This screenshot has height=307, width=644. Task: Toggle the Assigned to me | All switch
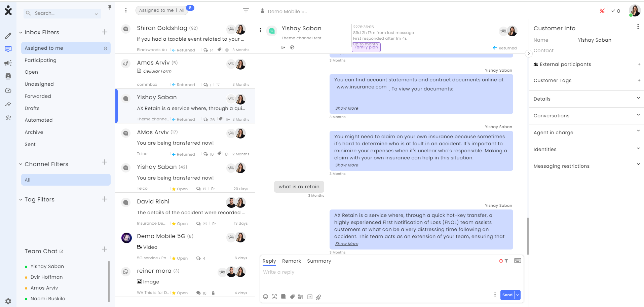coord(161,10)
